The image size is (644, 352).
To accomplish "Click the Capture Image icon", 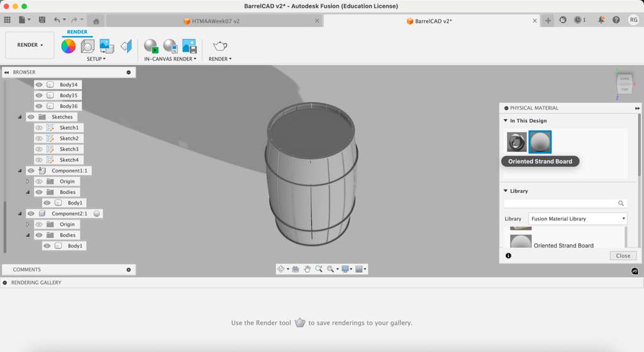I will click(x=189, y=46).
